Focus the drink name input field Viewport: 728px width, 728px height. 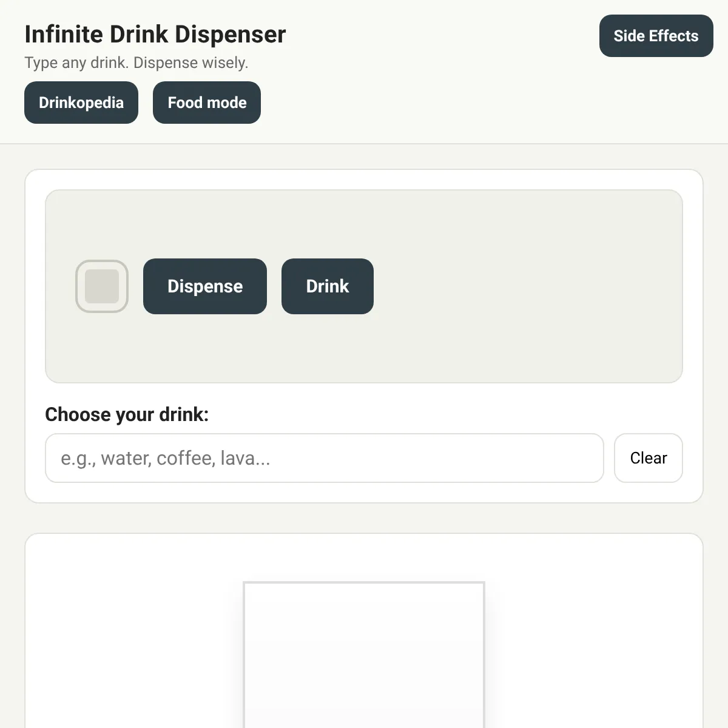click(324, 458)
